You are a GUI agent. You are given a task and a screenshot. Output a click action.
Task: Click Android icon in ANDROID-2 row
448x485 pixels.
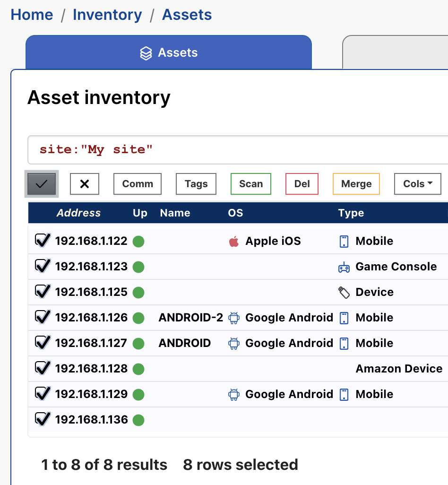pos(233,318)
